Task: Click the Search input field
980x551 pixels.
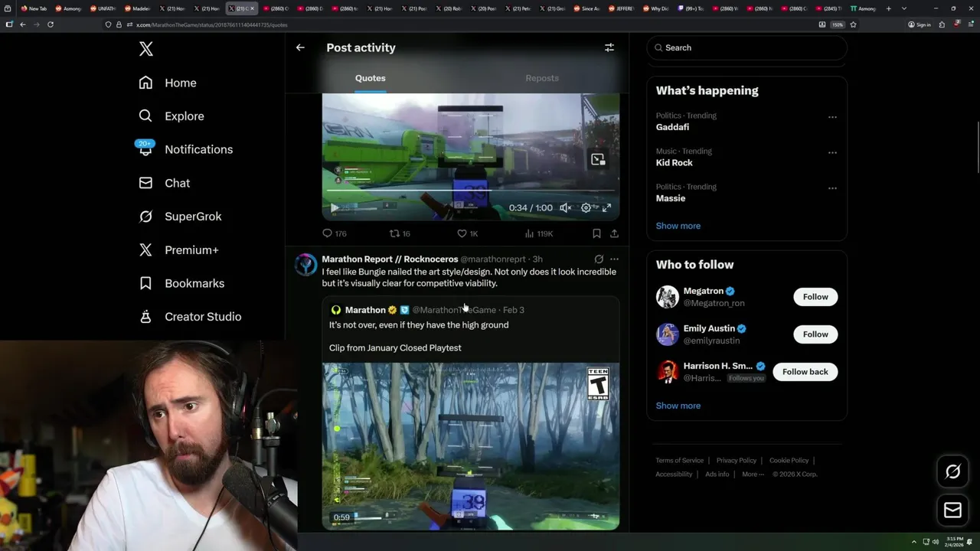Action: click(x=746, y=47)
